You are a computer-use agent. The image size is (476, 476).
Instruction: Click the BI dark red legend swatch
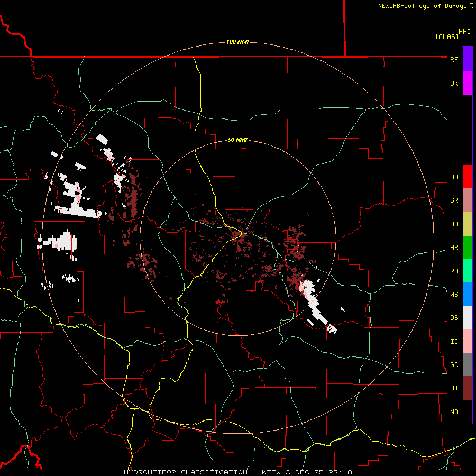click(467, 388)
